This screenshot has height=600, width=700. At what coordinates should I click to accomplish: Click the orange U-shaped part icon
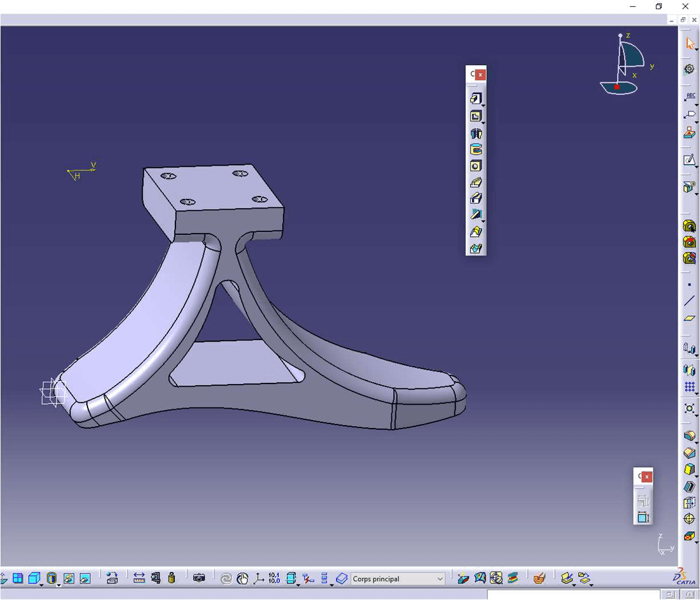coord(539,578)
